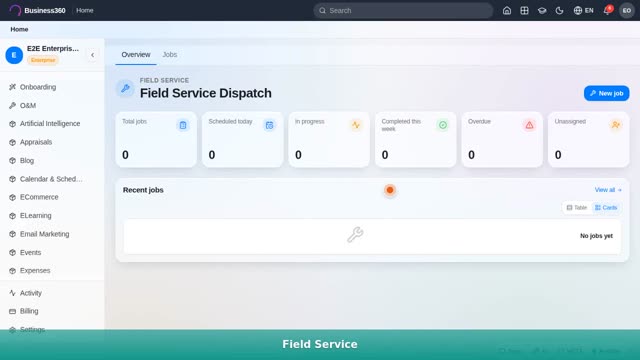This screenshot has width=640, height=360.
Task: Click the Unassigned label
Action: point(570,122)
